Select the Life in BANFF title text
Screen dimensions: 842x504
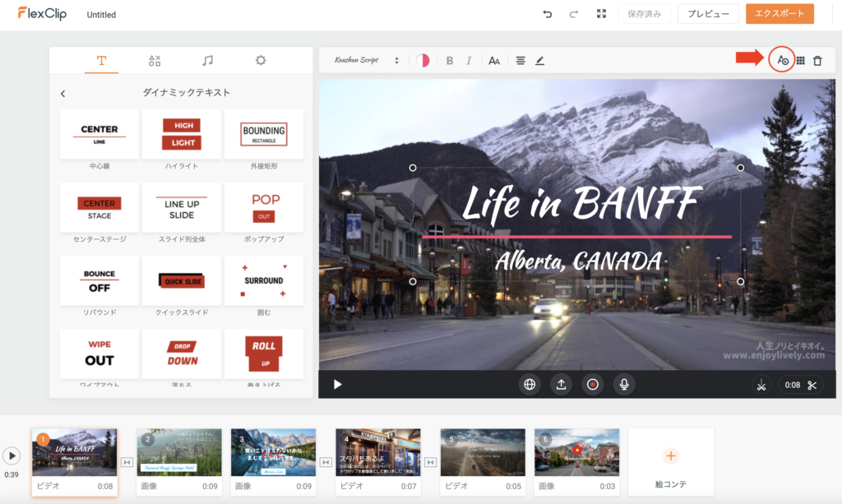tap(581, 203)
